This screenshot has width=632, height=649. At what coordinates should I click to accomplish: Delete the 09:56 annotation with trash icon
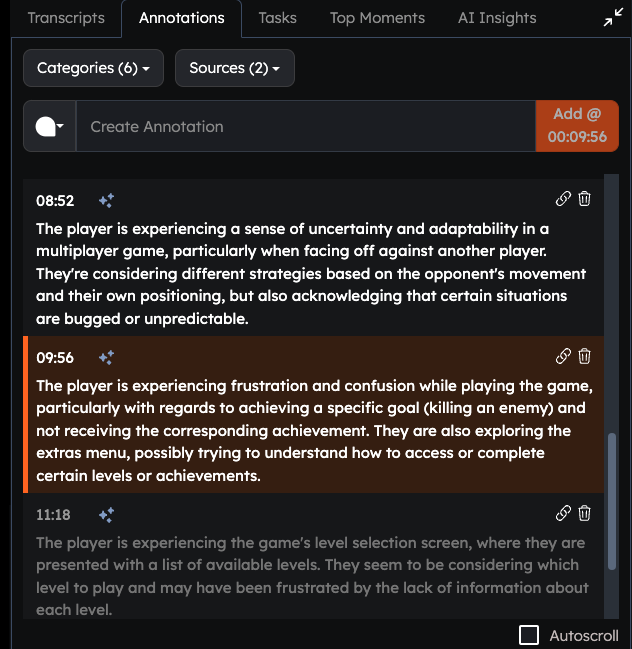coord(584,356)
